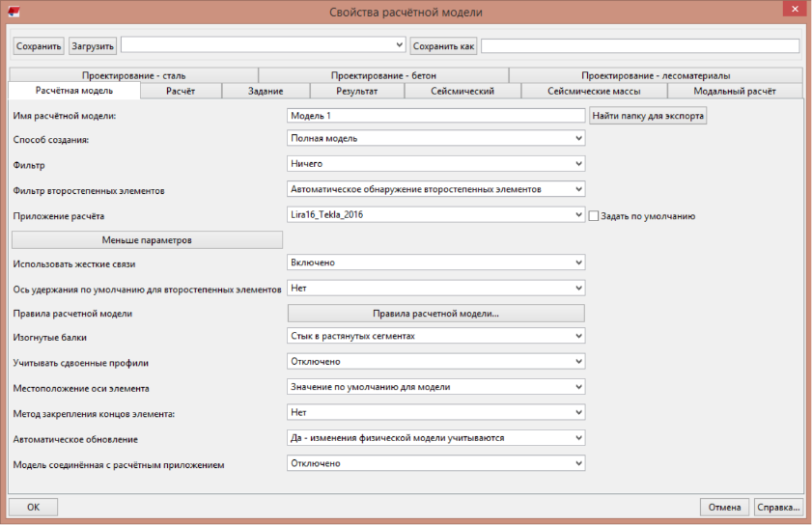
Task: Collapse options with 'Меньше параметров' button
Action: click(x=146, y=239)
